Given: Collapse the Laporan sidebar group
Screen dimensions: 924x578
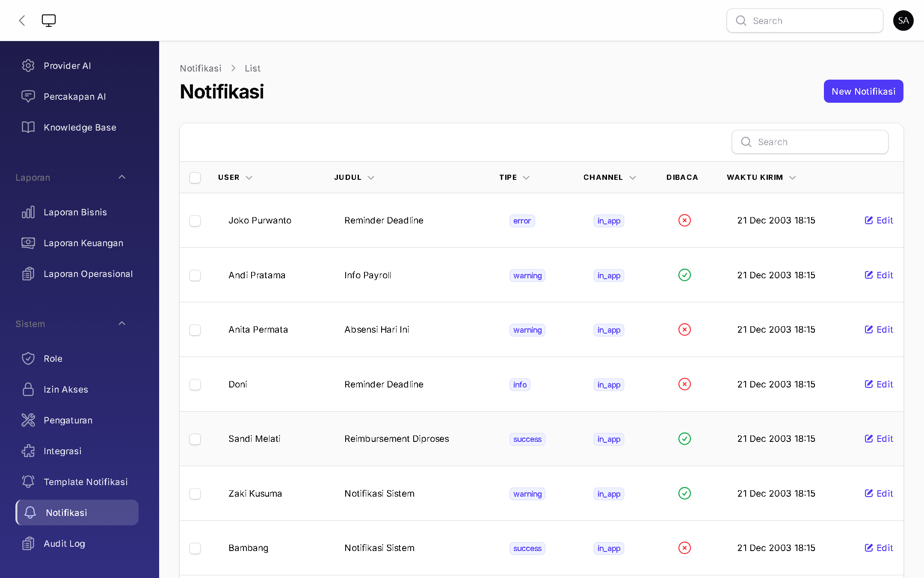Looking at the screenshot, I should coord(122,177).
